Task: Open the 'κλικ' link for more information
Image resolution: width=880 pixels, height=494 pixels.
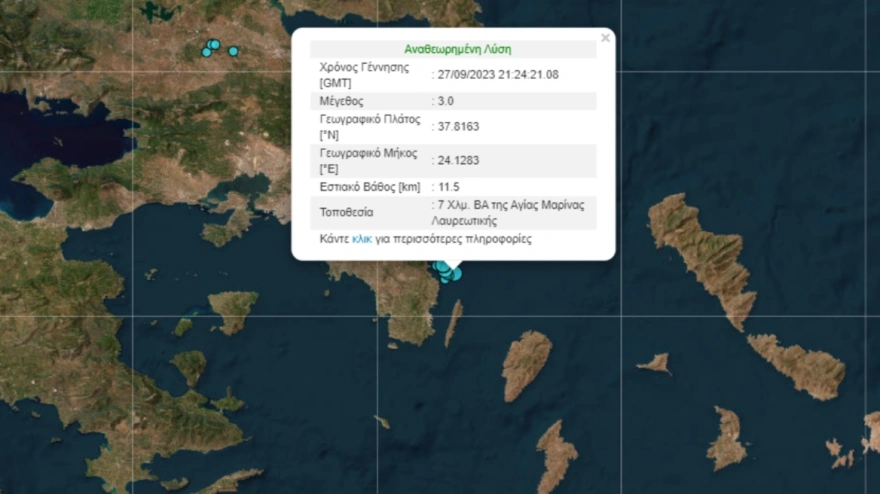Action: (x=362, y=240)
